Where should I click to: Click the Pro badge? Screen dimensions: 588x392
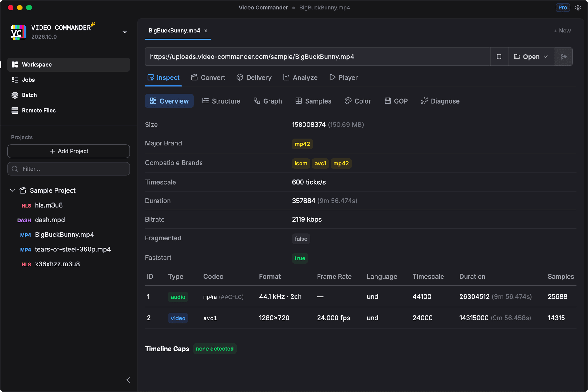coord(563,8)
